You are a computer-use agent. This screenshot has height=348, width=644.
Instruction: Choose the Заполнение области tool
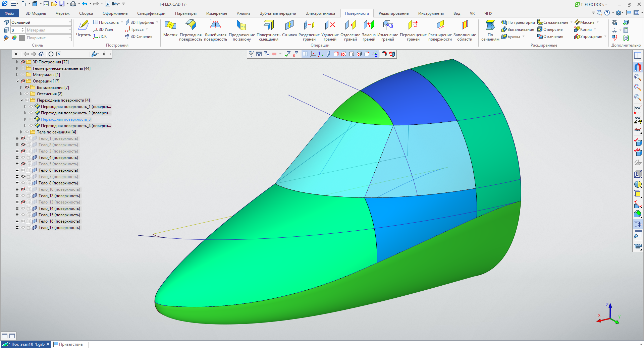(465, 30)
